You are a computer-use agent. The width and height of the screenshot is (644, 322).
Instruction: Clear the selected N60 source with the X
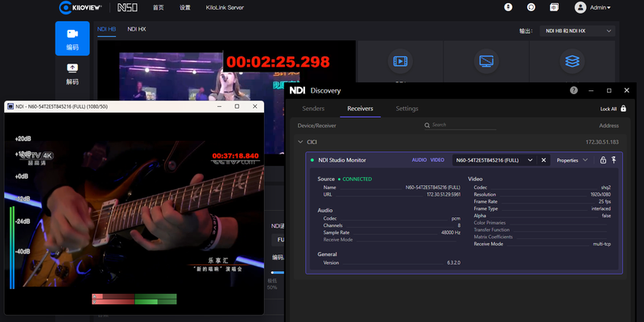point(543,160)
